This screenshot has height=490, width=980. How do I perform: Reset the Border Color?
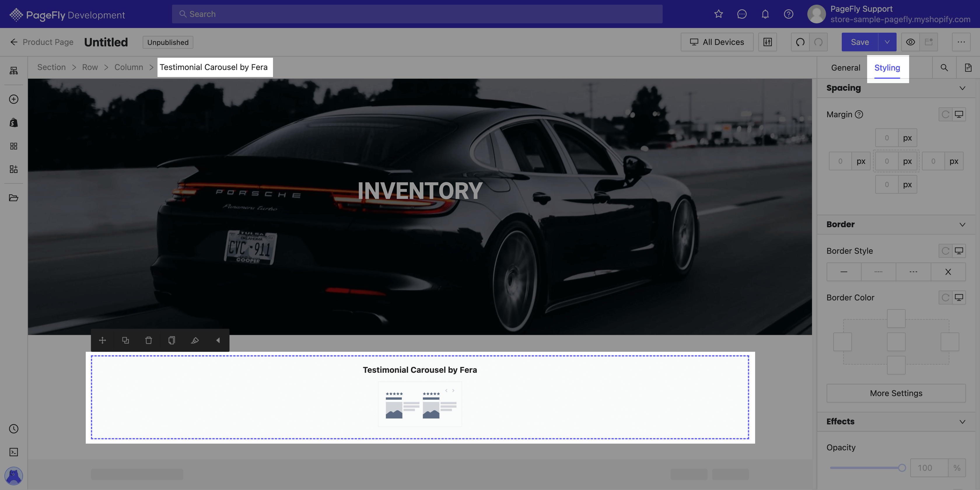(945, 297)
